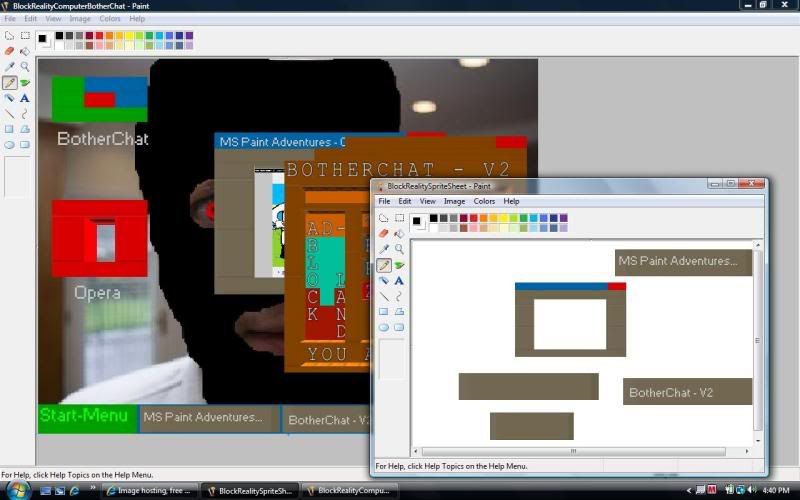Pick cyan swatch in BlockRealityComputerBotherChat palette
800x500 pixels.
click(159, 36)
